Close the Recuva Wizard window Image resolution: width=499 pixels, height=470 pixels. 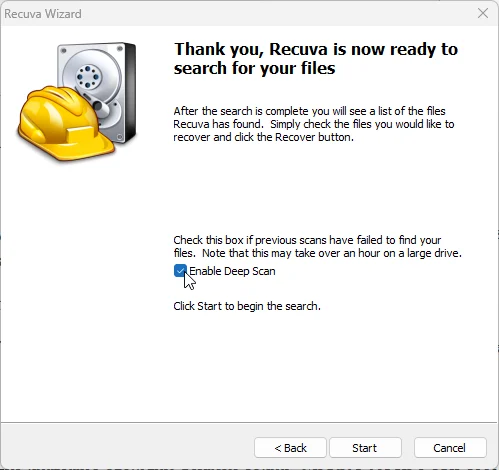click(483, 13)
